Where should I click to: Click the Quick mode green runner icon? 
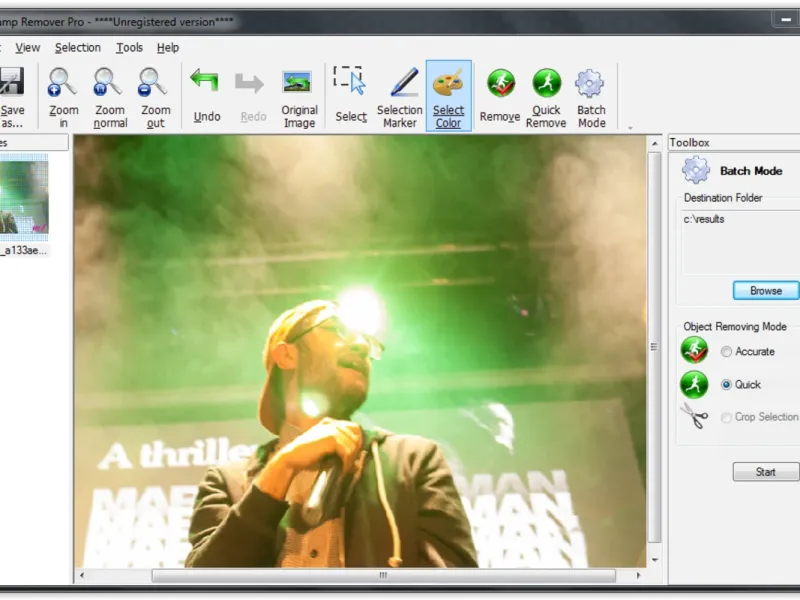point(694,384)
